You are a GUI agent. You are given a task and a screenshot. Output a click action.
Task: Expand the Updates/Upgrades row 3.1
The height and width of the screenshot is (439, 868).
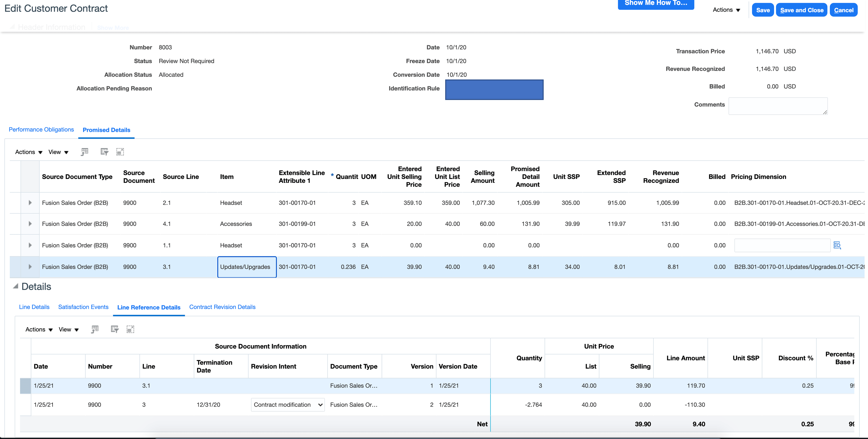(x=30, y=267)
